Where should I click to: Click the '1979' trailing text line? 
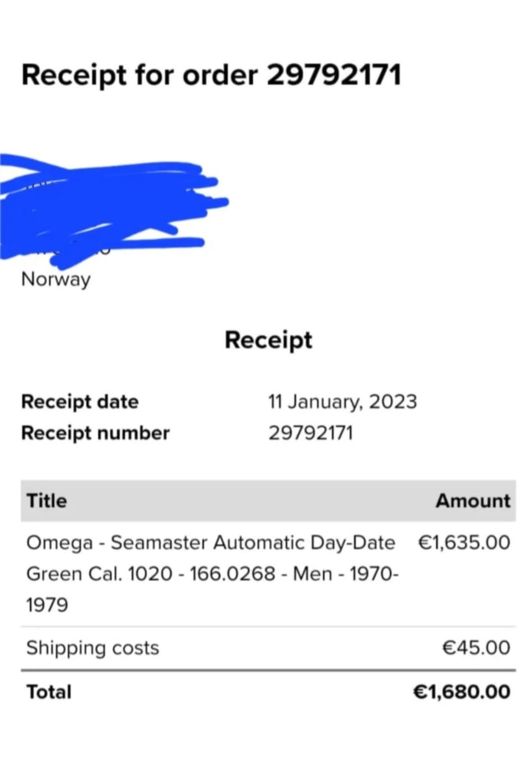[47, 605]
